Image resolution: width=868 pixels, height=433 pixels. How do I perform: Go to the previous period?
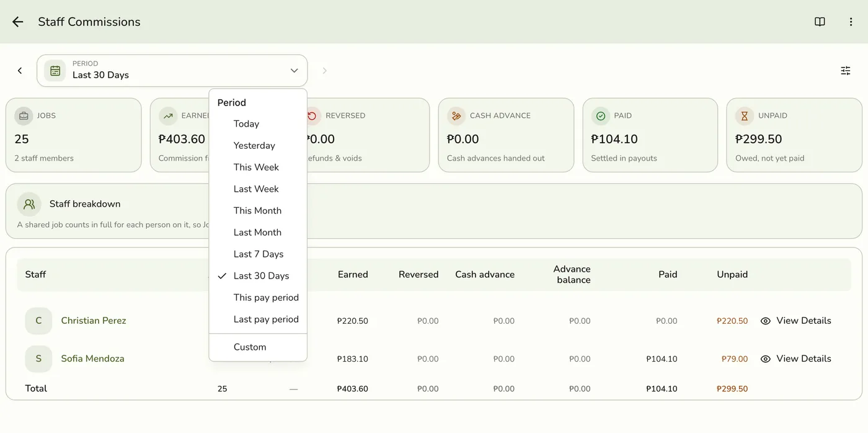coord(20,71)
